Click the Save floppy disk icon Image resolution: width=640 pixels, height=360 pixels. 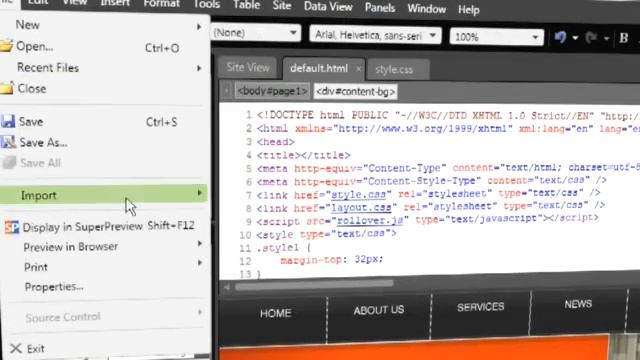pyautogui.click(x=7, y=121)
